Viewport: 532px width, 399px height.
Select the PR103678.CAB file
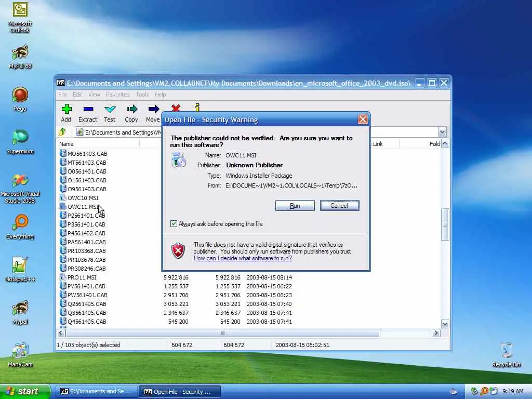click(x=83, y=260)
